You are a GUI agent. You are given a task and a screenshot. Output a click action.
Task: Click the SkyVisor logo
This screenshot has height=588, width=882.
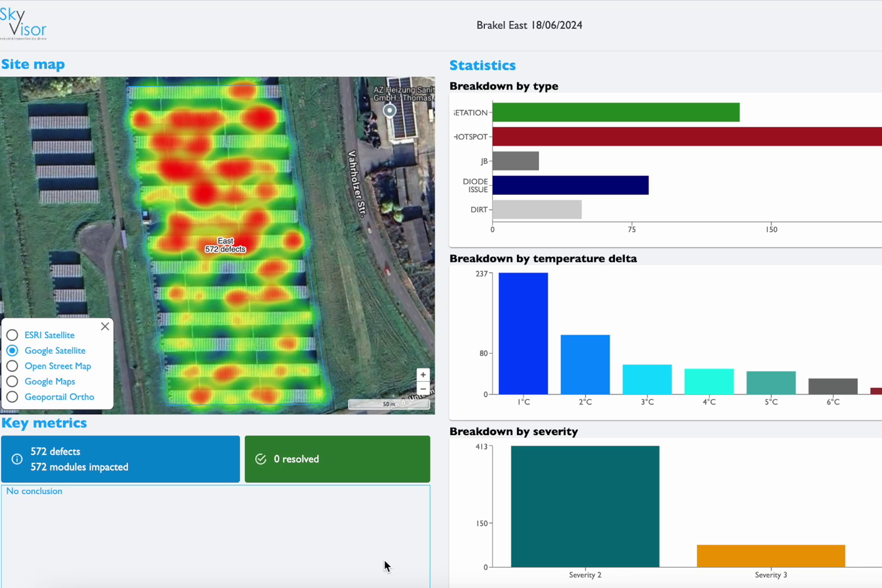click(24, 24)
